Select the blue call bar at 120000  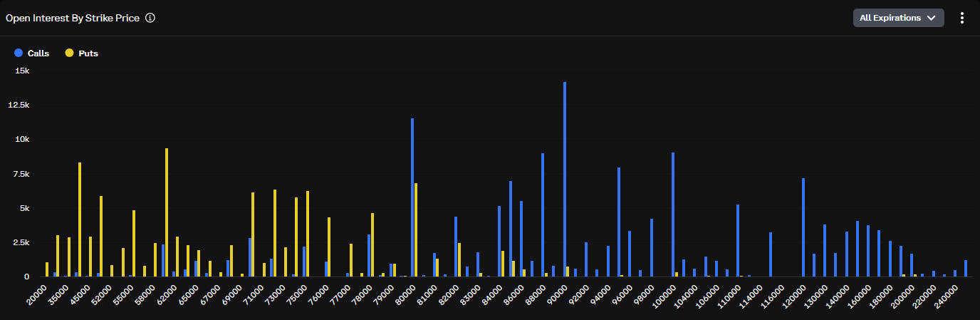coord(803,227)
